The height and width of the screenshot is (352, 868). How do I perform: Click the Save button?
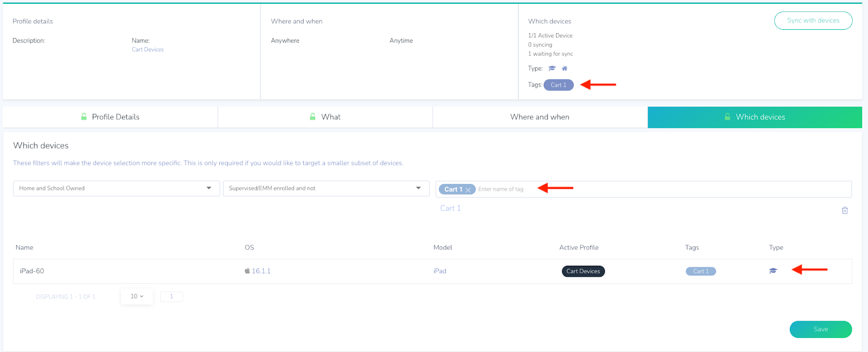click(820, 329)
